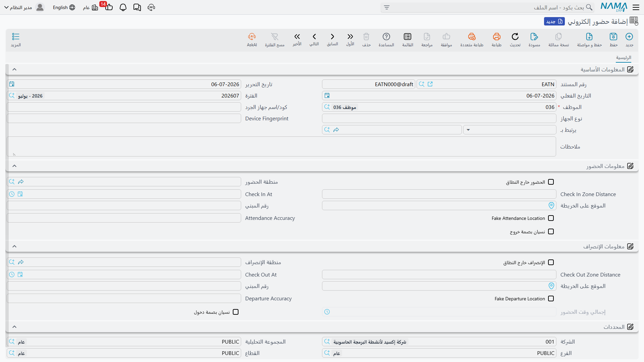Check نسيان بصمة خروج checkbox
The width and height of the screenshot is (644, 362).
551,232
